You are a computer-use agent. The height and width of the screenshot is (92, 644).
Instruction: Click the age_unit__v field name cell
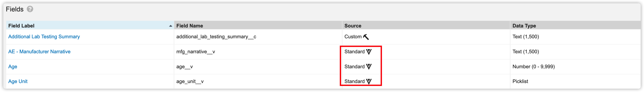pyautogui.click(x=190, y=82)
